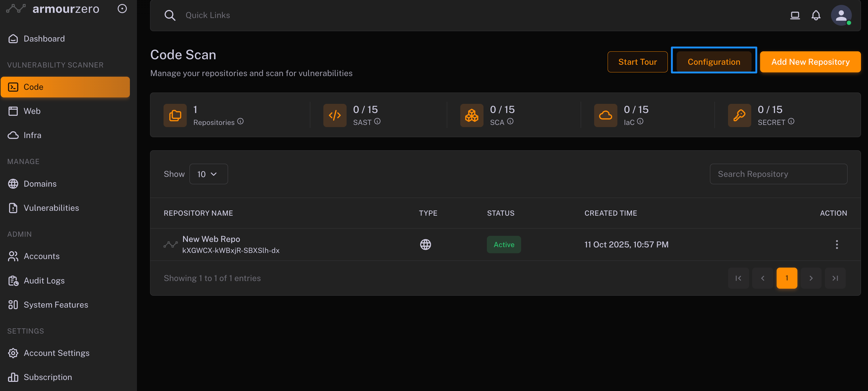
Task: Click the globe type icon for New Web Repo
Action: click(x=425, y=244)
